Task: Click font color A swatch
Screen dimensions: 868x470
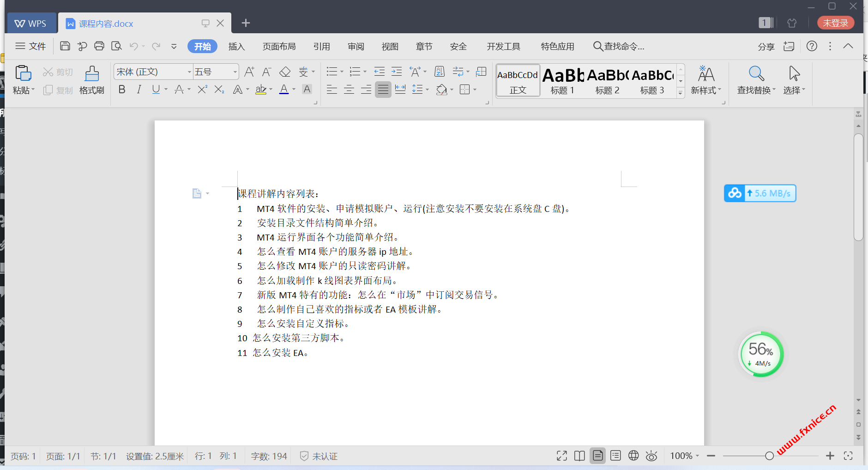Action: point(284,90)
